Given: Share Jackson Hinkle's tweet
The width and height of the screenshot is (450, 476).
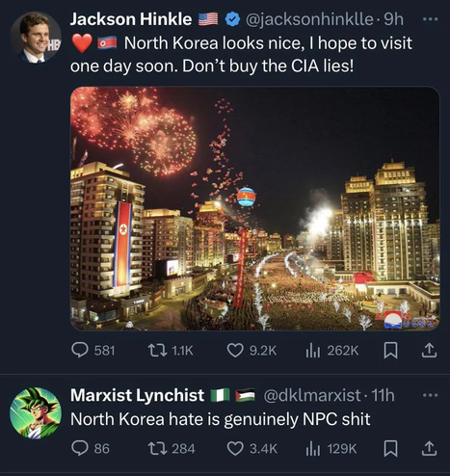Looking at the screenshot, I should 429,350.
